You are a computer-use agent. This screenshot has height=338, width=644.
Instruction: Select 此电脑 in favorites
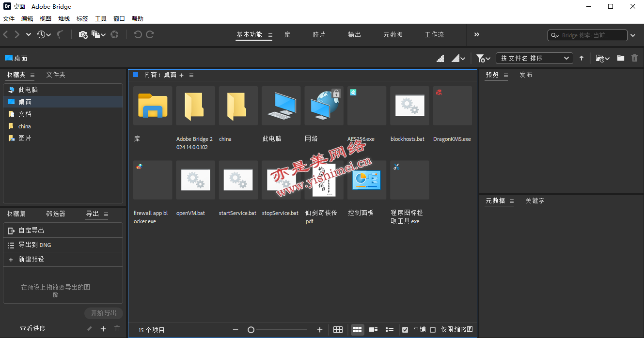pyautogui.click(x=63, y=90)
